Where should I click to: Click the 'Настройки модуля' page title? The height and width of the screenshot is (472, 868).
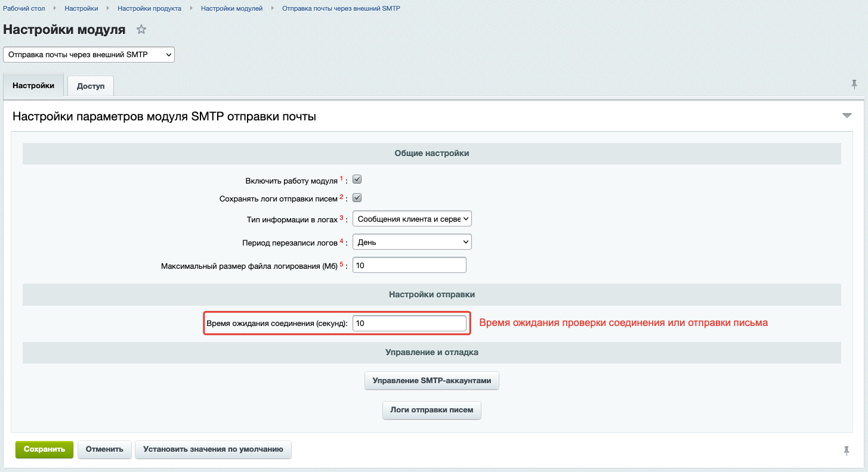64,30
